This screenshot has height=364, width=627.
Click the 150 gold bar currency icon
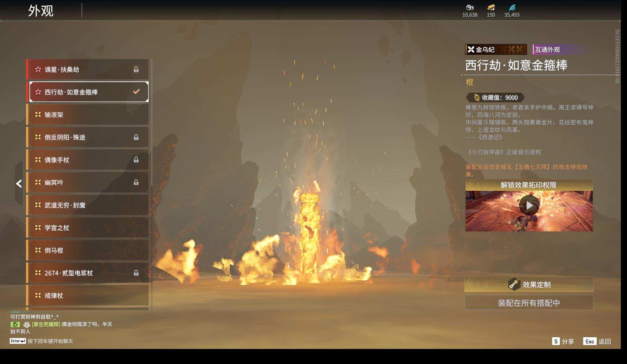(491, 7)
